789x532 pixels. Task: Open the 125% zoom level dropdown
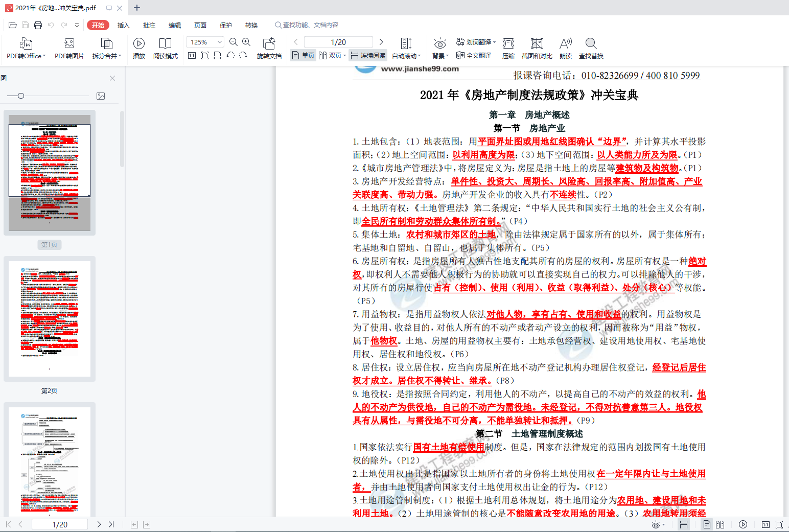[204, 42]
